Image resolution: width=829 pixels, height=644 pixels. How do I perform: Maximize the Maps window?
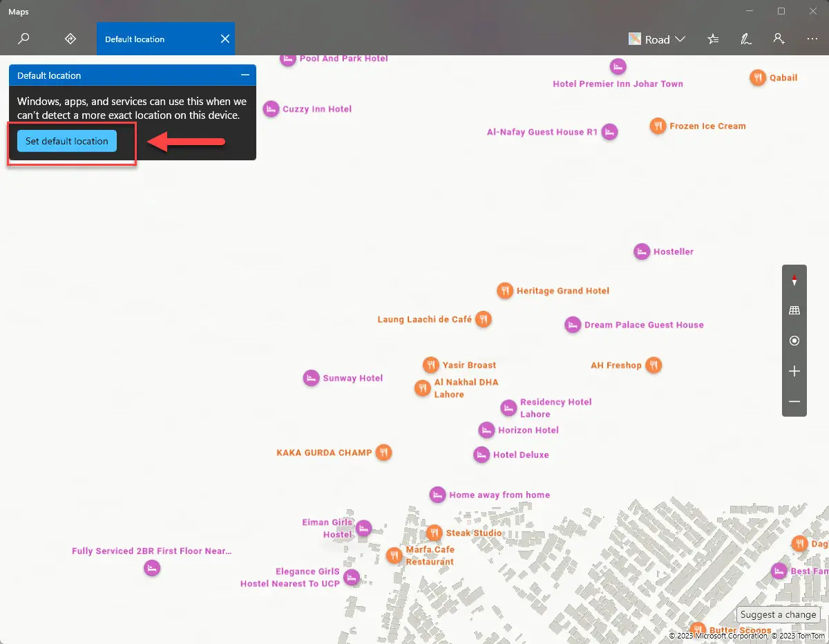point(781,11)
